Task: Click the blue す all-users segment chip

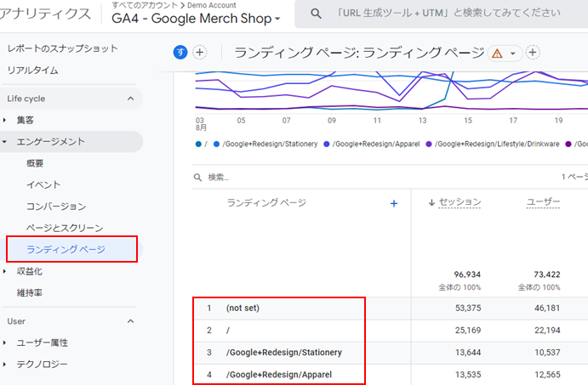Action: [180, 53]
